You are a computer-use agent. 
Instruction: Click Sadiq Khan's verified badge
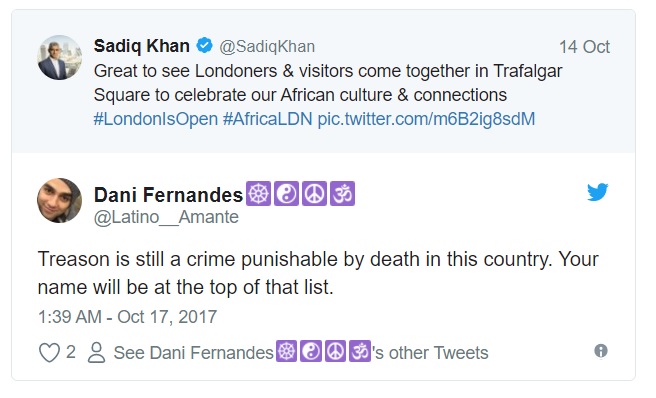tap(205, 46)
